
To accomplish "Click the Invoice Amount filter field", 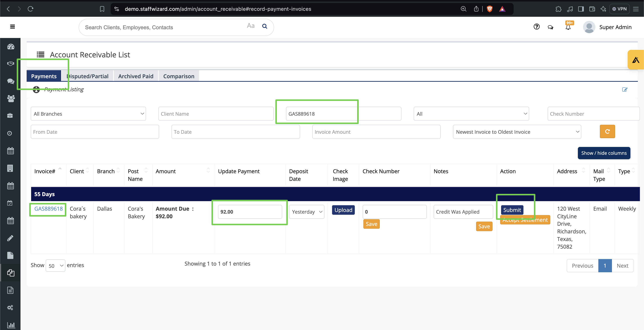I will [x=376, y=132].
